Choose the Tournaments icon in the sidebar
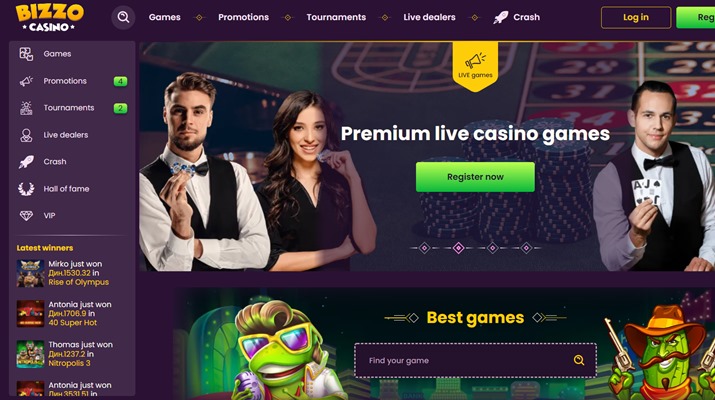The height and width of the screenshot is (400, 715). tap(26, 108)
